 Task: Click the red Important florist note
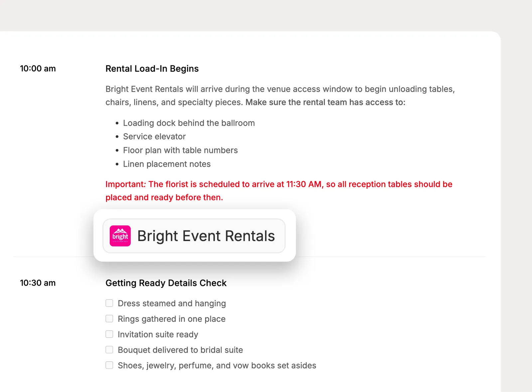(x=279, y=191)
